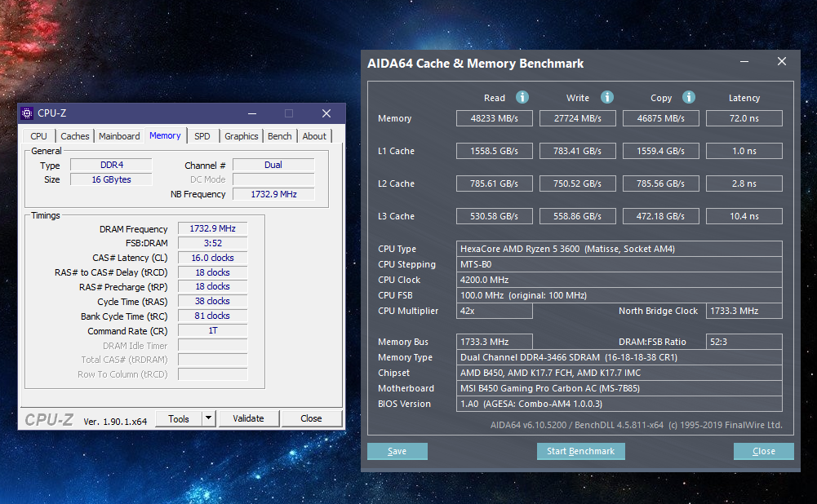
Task: Click the L3 Cache Latency value 10.4 ns
Action: 744,216
